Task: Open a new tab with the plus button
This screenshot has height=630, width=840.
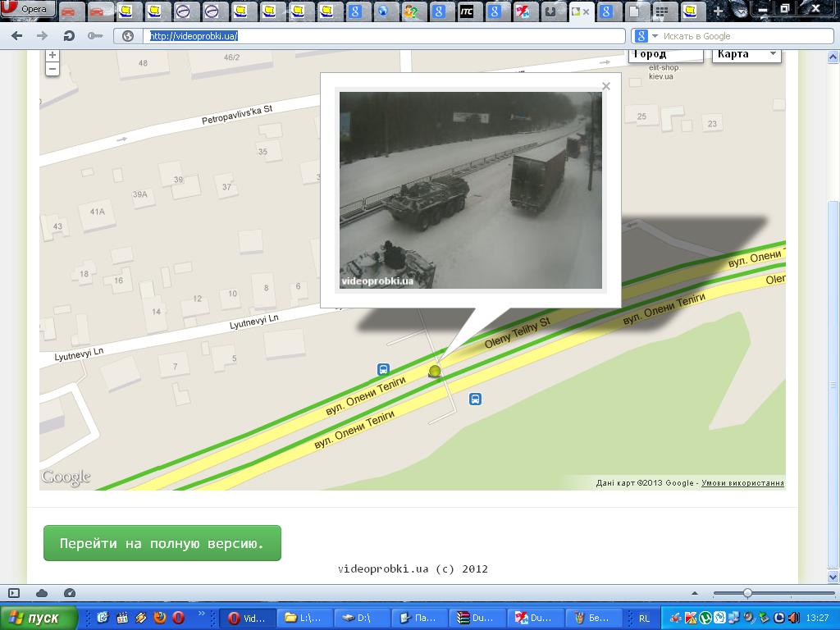Action: (719, 11)
